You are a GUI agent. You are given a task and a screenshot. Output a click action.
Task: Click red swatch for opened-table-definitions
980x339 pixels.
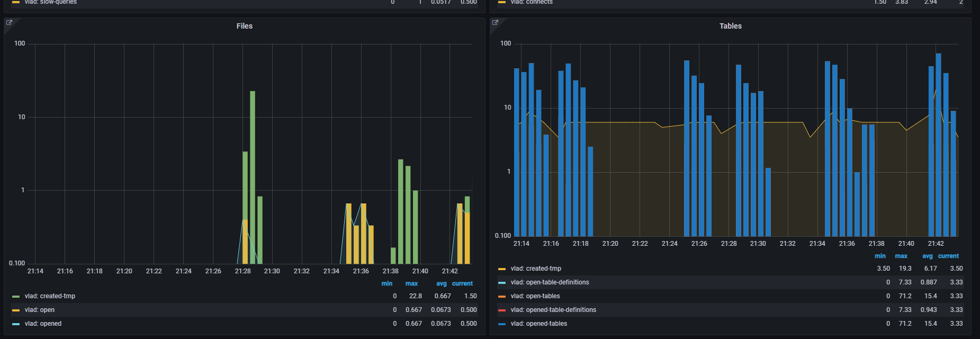point(502,310)
